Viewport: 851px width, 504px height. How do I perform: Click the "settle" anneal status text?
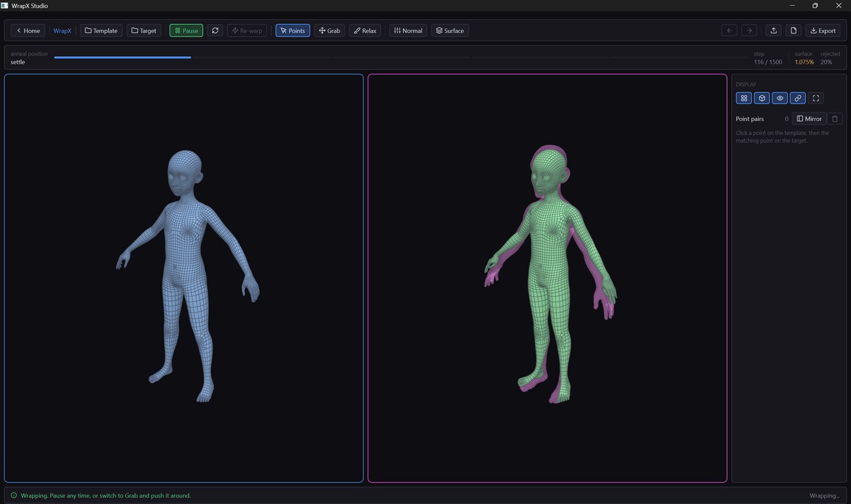(18, 62)
